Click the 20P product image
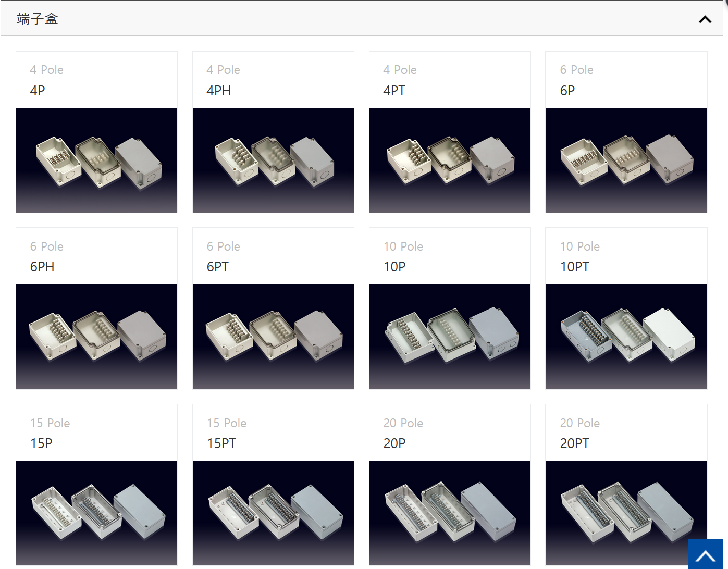 coord(450,513)
